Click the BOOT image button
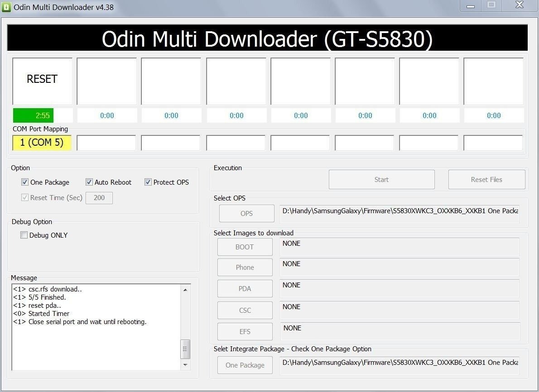 point(245,247)
